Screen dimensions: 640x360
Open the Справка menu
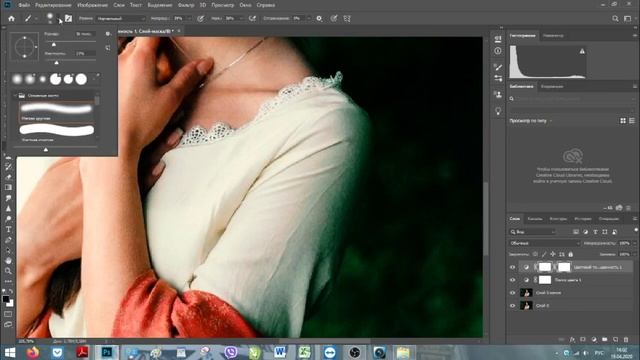click(x=266, y=5)
